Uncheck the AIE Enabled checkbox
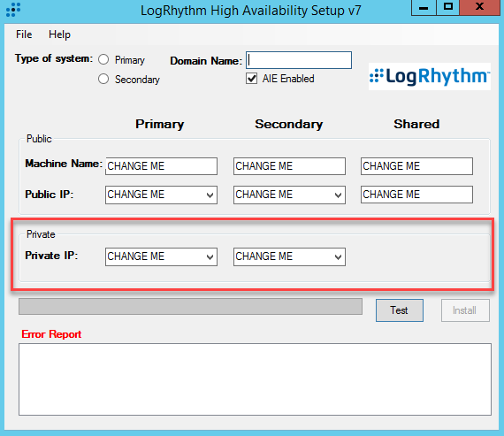This screenshot has height=436, width=504. pyautogui.click(x=251, y=79)
